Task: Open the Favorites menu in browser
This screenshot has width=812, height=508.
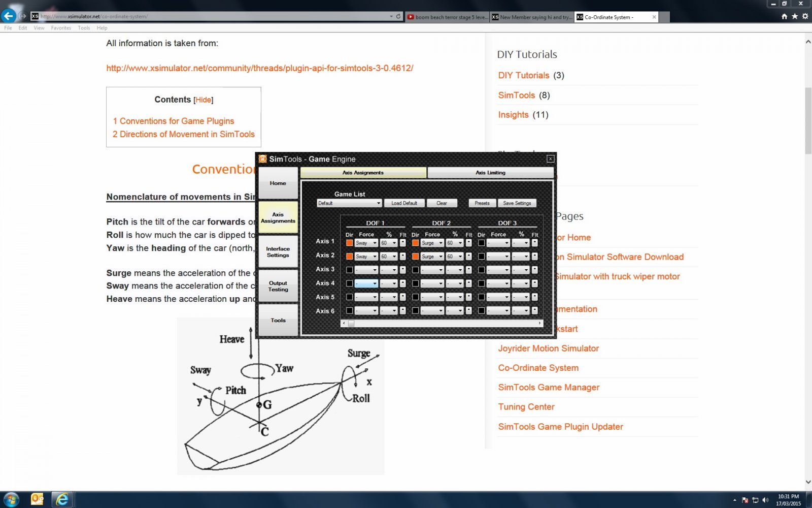Action: [x=61, y=28]
